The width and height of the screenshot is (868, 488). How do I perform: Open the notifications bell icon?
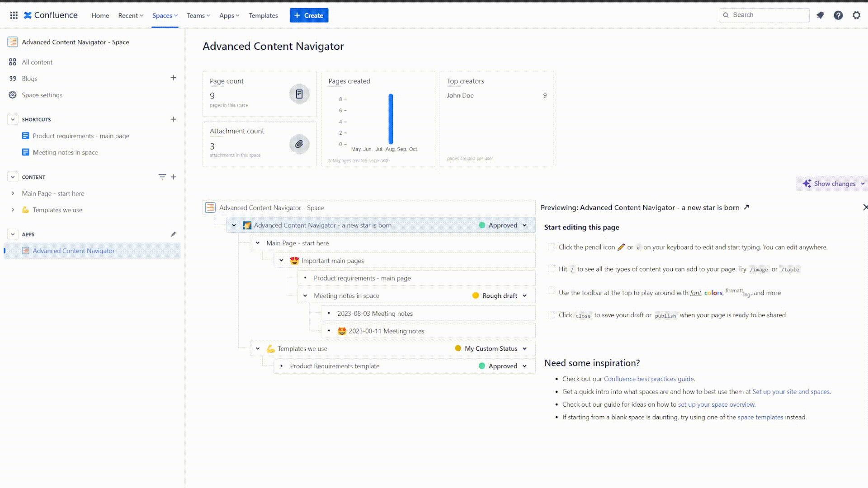820,15
